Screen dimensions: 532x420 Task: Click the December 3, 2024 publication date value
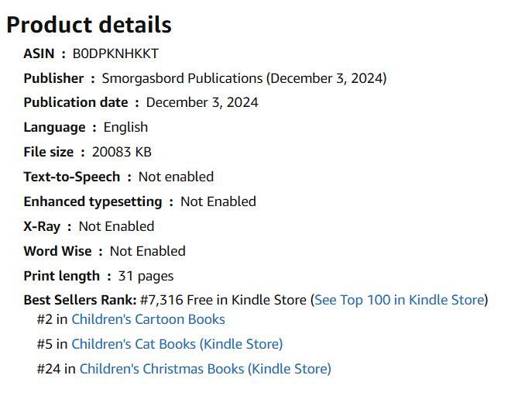[202, 103]
